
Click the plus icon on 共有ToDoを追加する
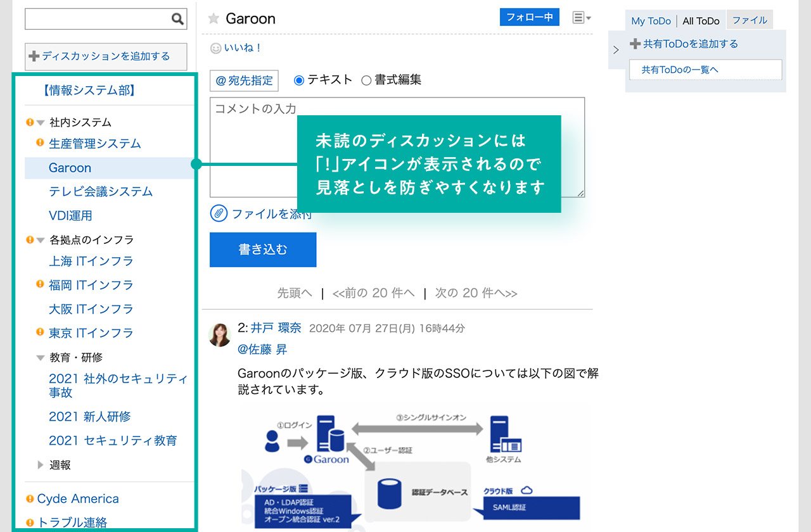[635, 44]
